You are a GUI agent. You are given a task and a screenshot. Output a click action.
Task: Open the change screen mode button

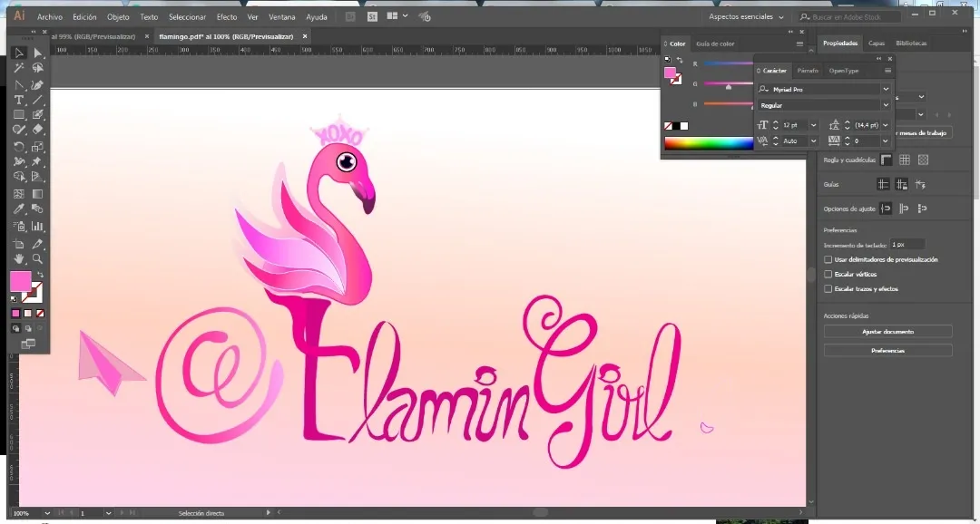tap(28, 344)
